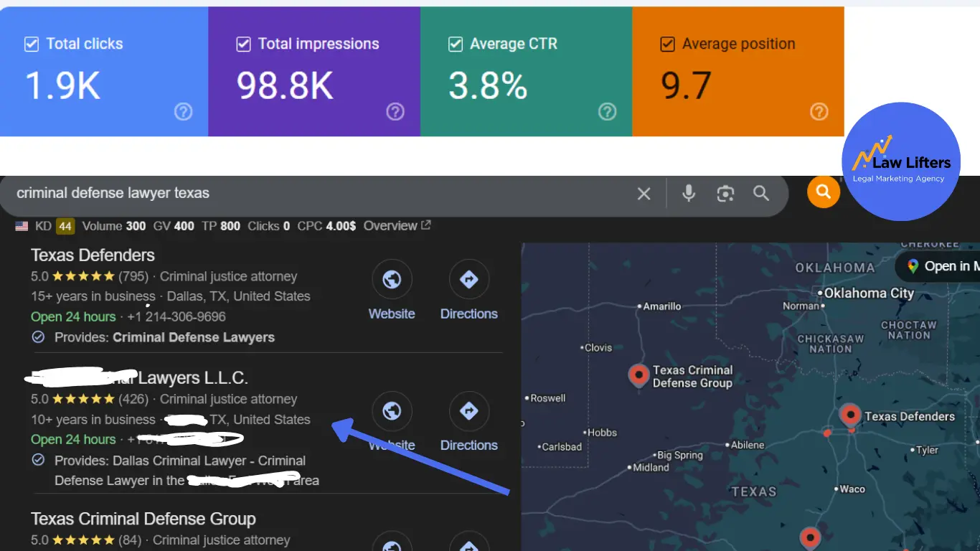Click 'Clicks 0' metric in SEO bar
980x551 pixels.
269,226
